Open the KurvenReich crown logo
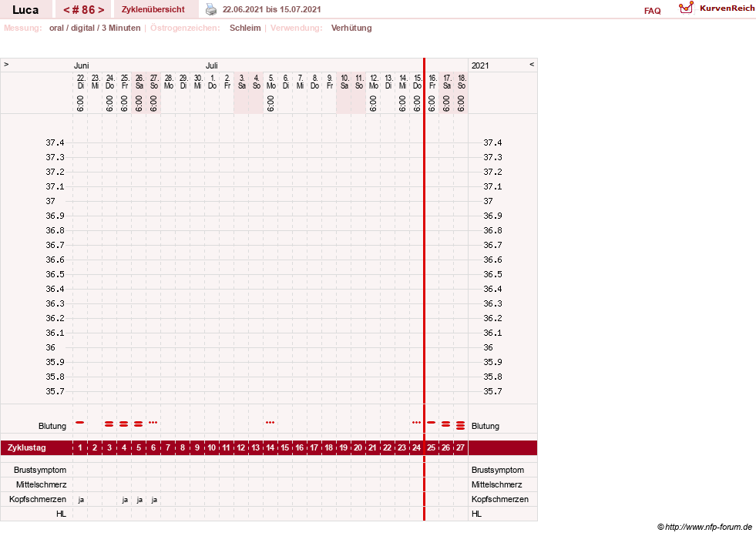Screen dimensions: 756x536 (x=686, y=8)
